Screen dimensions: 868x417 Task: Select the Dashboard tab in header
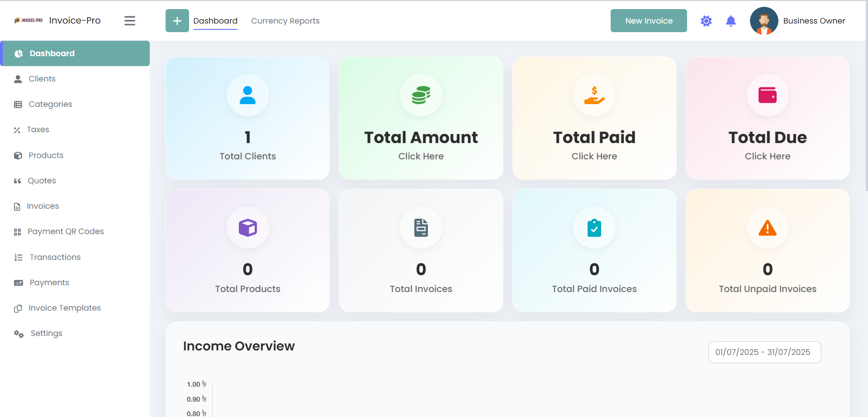click(215, 21)
